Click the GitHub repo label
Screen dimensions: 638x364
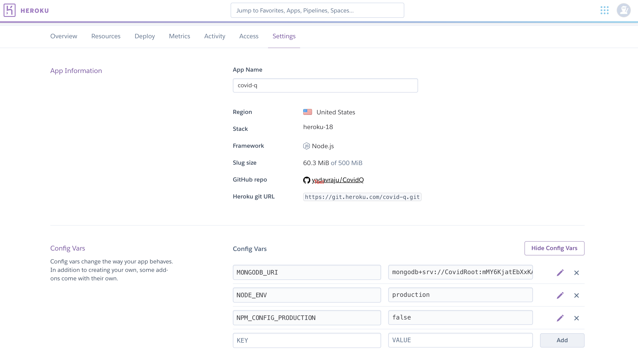point(250,180)
